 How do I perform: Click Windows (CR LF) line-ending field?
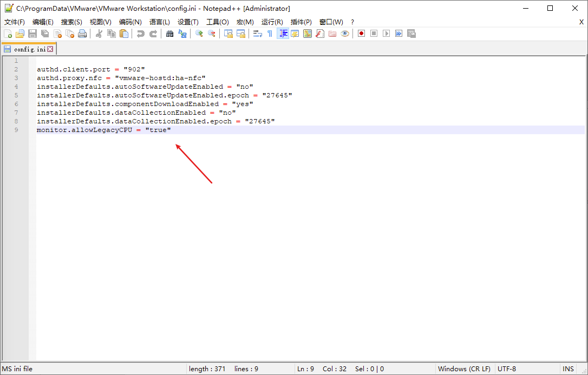pyautogui.click(x=464, y=369)
